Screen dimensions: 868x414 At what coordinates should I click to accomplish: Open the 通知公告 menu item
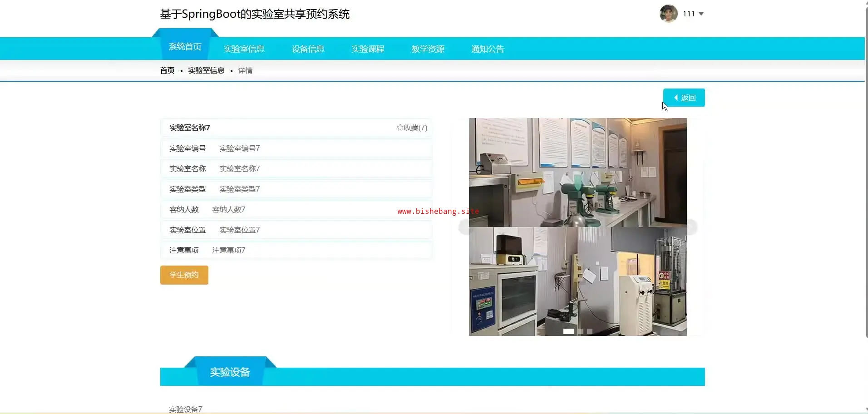[x=488, y=49]
